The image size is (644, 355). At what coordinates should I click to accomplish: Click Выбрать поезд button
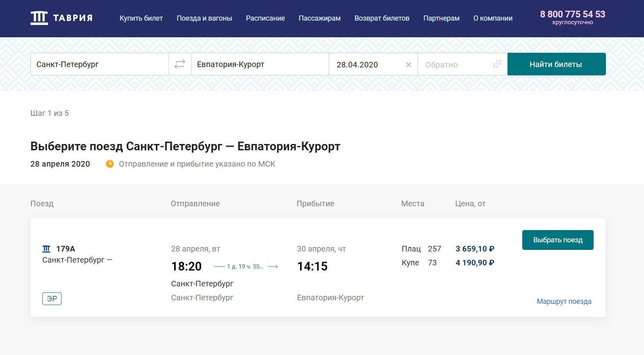(x=558, y=240)
